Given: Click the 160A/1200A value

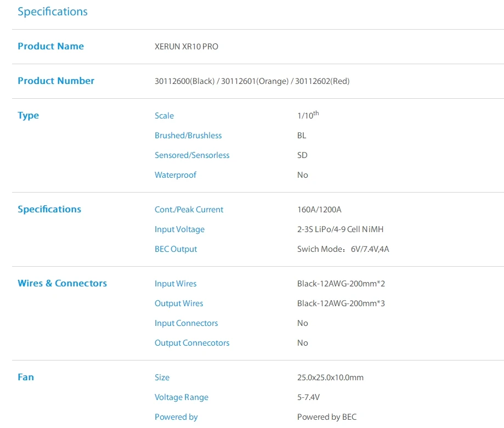Looking at the screenshot, I should click(x=320, y=210).
